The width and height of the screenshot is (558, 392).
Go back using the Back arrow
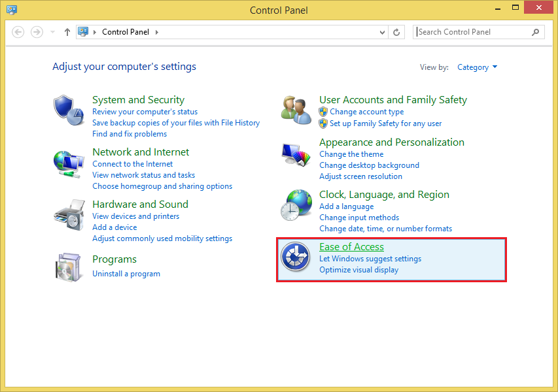(x=18, y=33)
